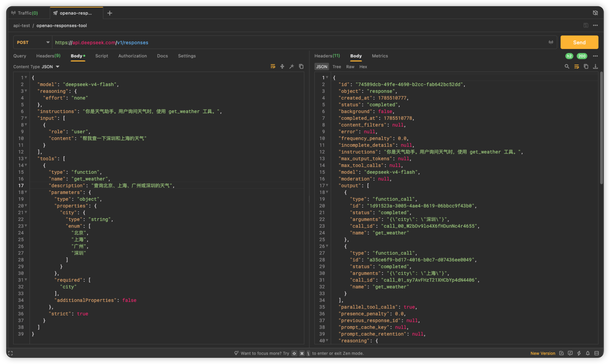This screenshot has width=610, height=364.
Task: Click the lightning bolt icon in status bar
Action: tap(579, 353)
